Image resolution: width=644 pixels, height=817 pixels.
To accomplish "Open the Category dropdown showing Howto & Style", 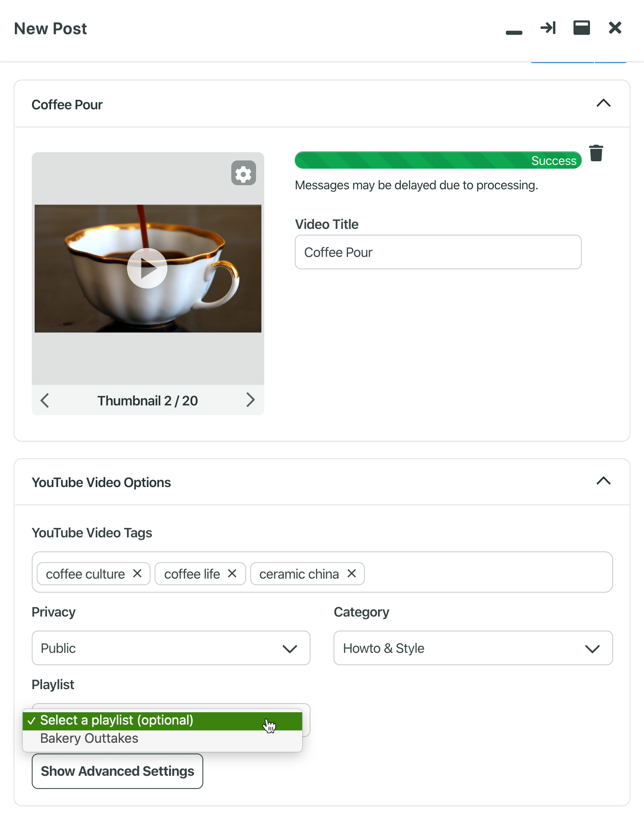I will click(473, 648).
